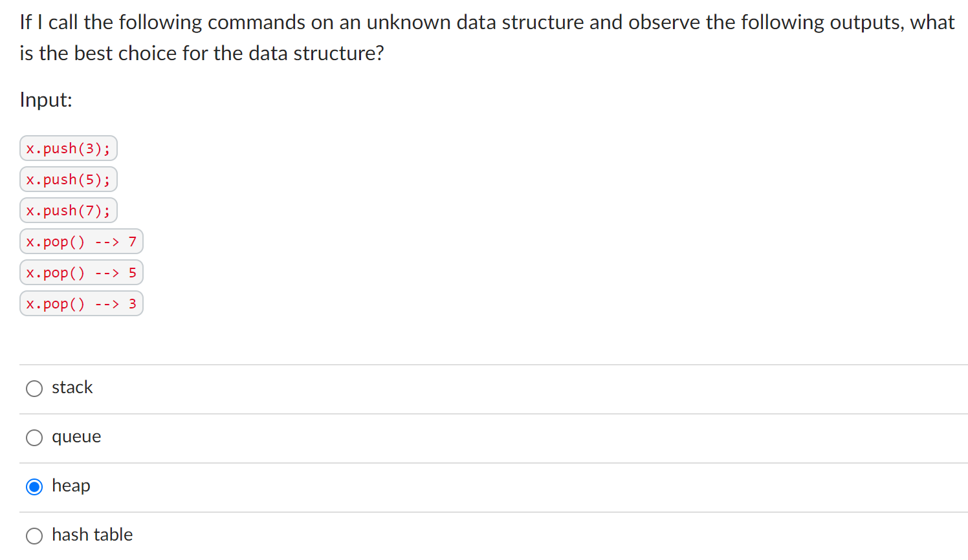Screen dimensions: 968x560
Task: Click the queue option label text
Action: point(76,436)
